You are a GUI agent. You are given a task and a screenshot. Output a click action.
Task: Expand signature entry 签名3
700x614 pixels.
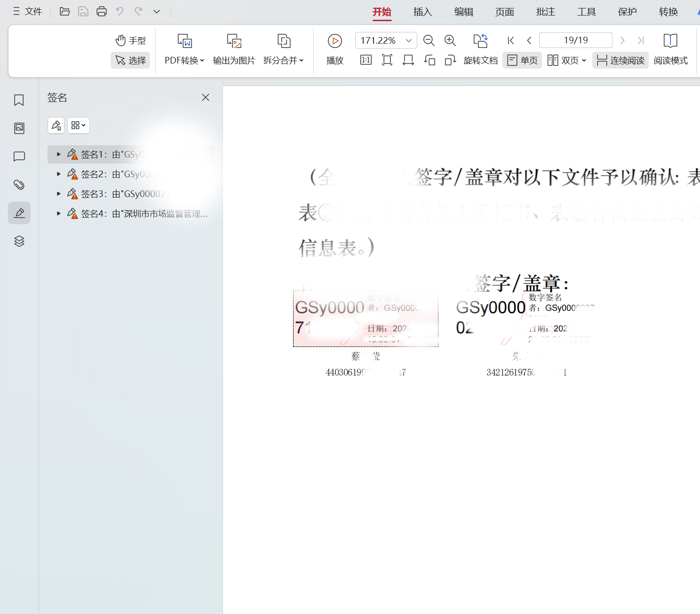pyautogui.click(x=58, y=193)
